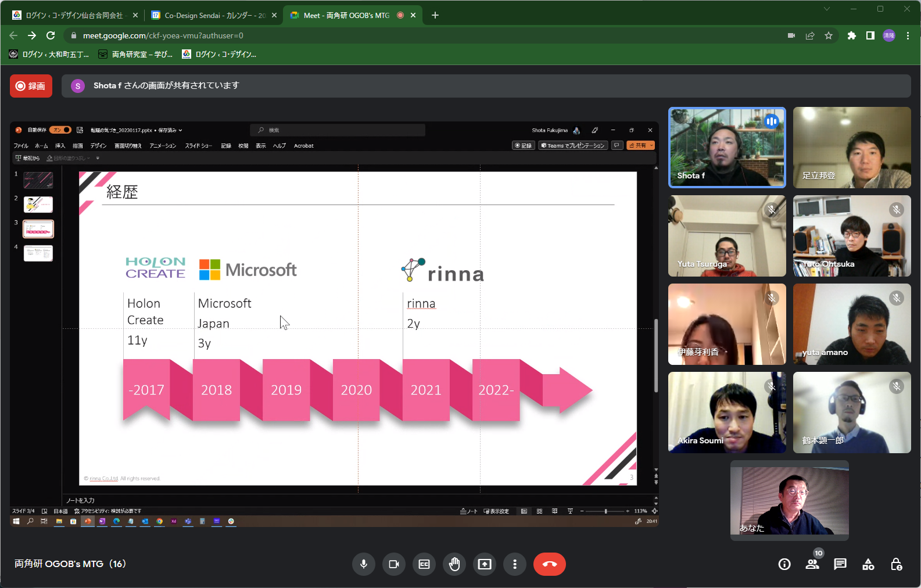Screen dimensions: 921x588
Task: Bookmark this page with star icon
Action: coord(829,35)
